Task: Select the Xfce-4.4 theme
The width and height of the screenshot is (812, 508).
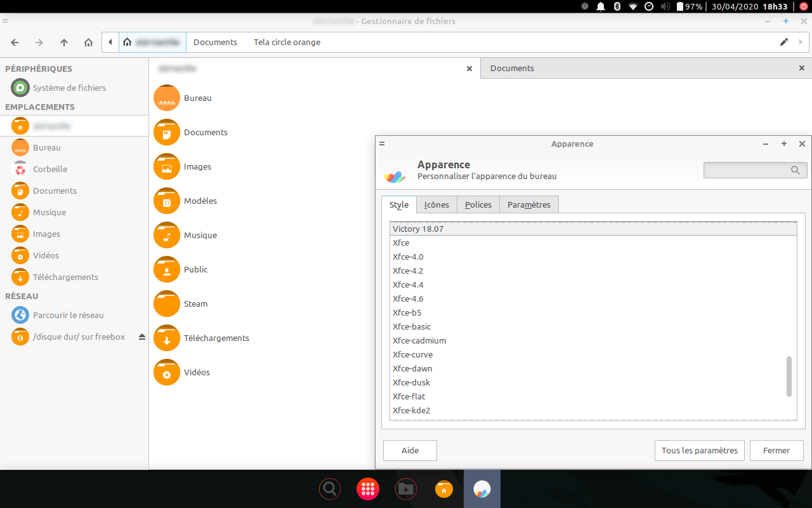Action: coord(593,284)
